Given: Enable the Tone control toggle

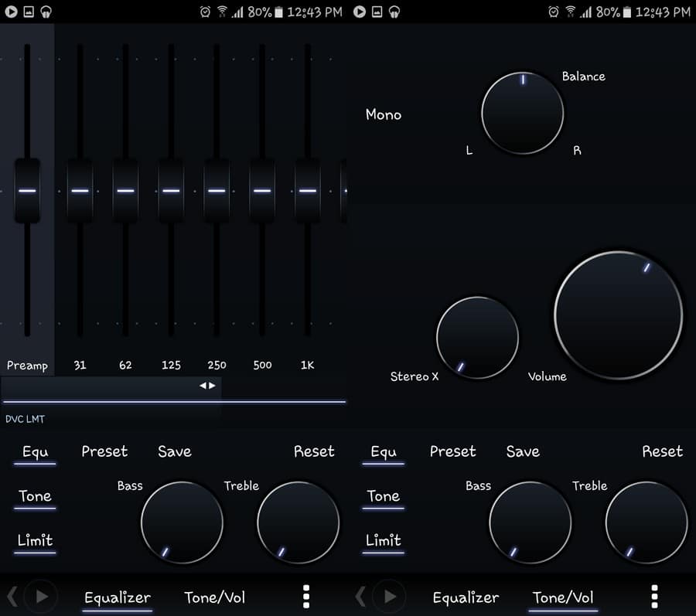Looking at the screenshot, I should [34, 497].
